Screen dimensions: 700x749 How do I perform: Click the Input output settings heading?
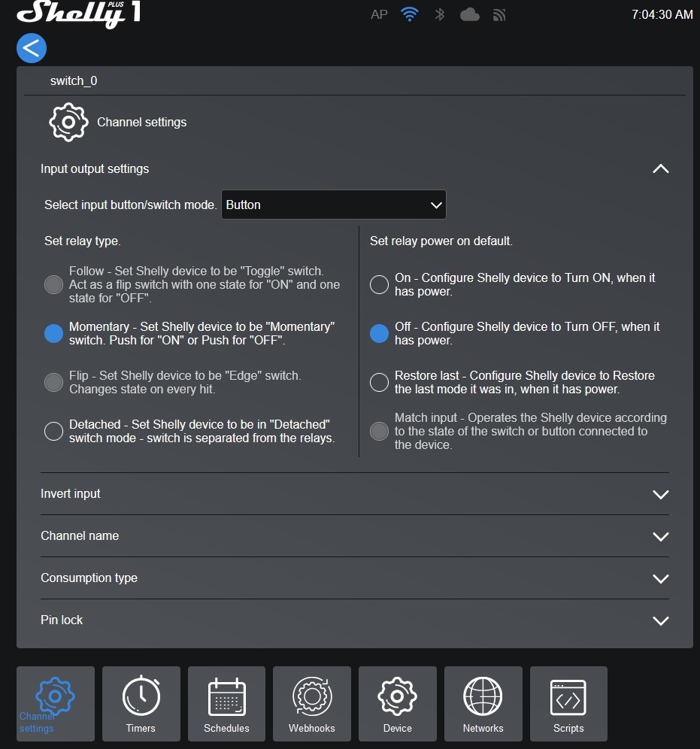(x=95, y=169)
